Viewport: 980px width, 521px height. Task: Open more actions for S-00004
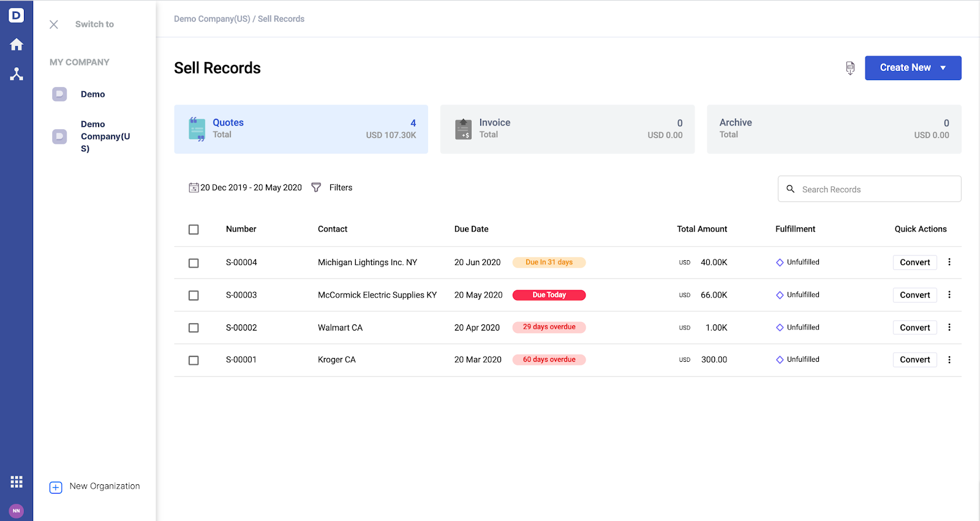[x=949, y=262]
